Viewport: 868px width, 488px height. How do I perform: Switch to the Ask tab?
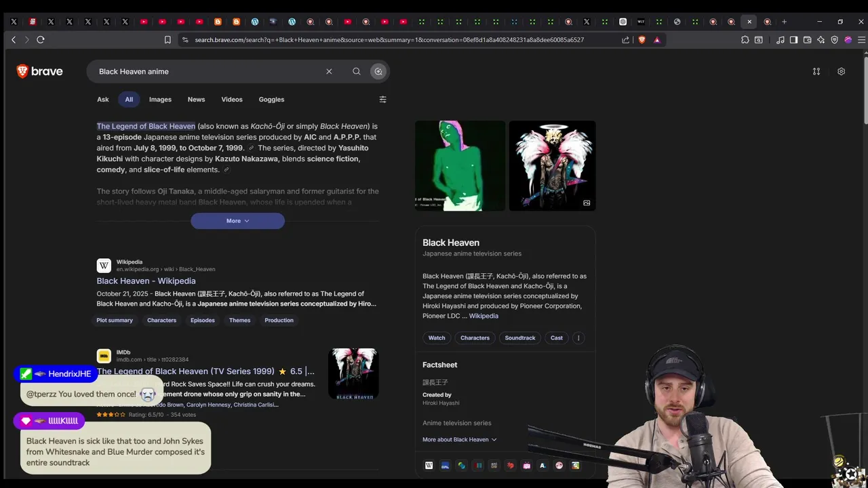tap(103, 100)
